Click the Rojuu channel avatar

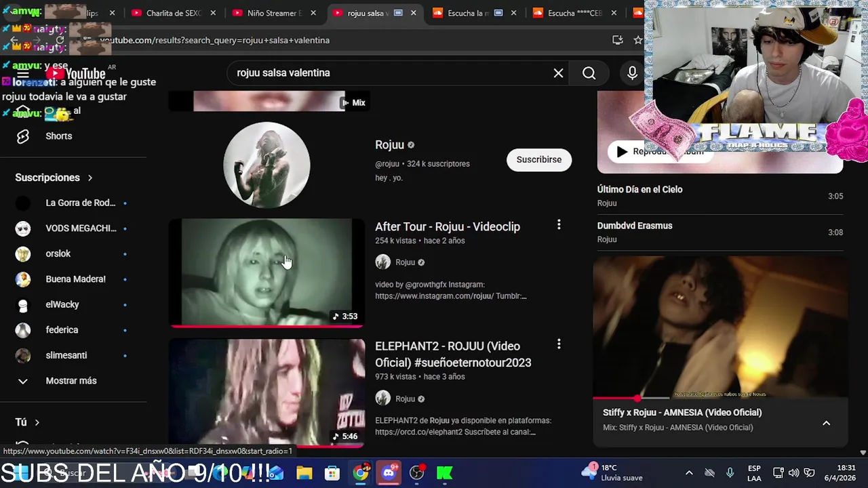point(267,165)
